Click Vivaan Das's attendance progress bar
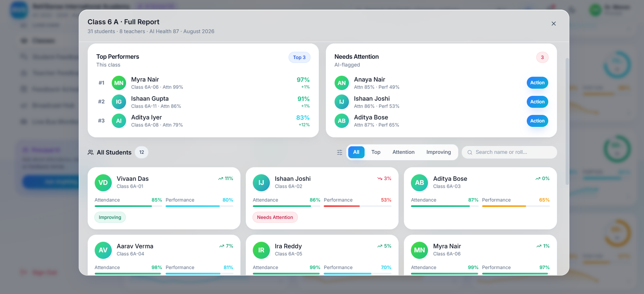This screenshot has width=644, height=294. 128,206
